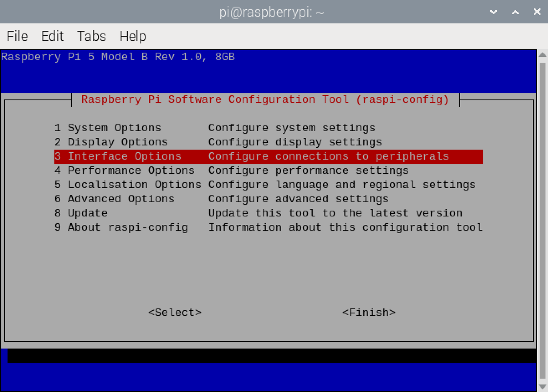Maximize the terminal window
Image resolution: width=548 pixels, height=392 pixels.
515,12
